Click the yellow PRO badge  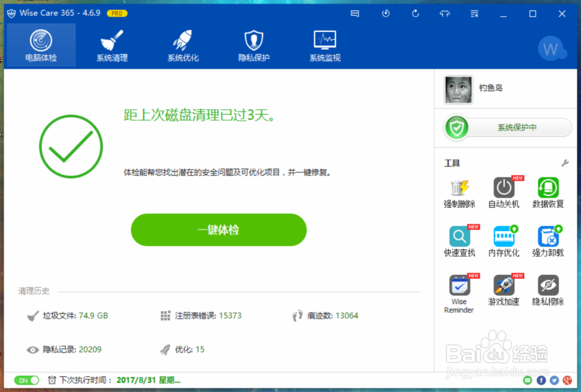pyautogui.click(x=117, y=13)
